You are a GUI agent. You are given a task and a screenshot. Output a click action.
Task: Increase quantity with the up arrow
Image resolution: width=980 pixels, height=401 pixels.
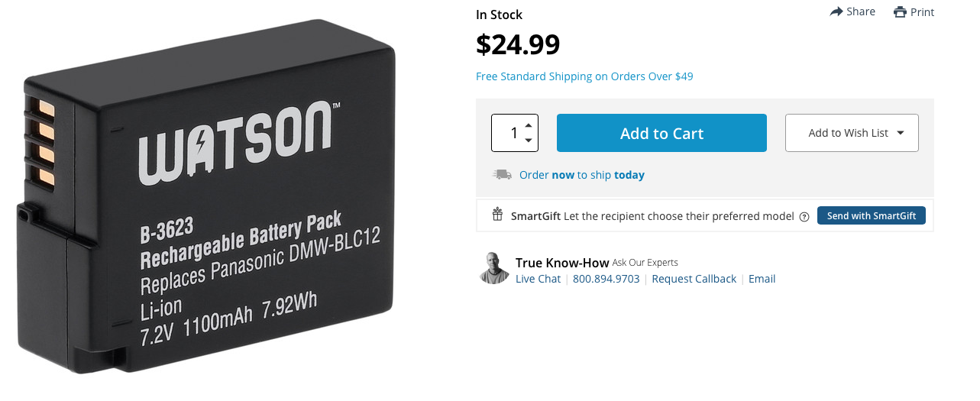click(529, 125)
